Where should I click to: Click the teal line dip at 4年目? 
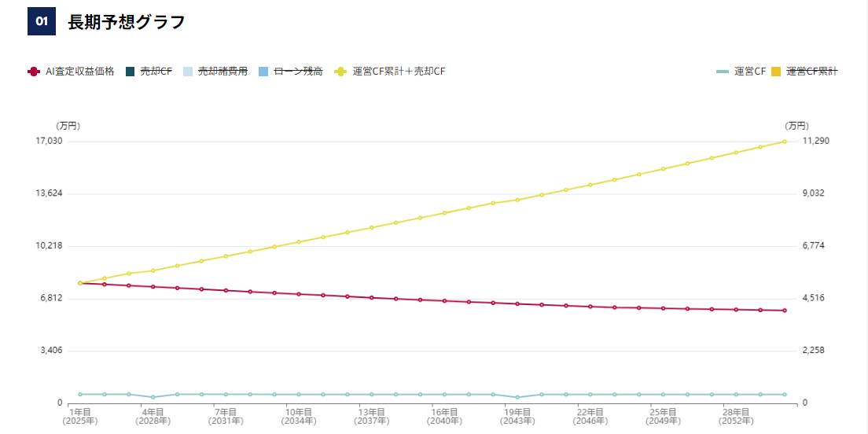pyautogui.click(x=153, y=397)
